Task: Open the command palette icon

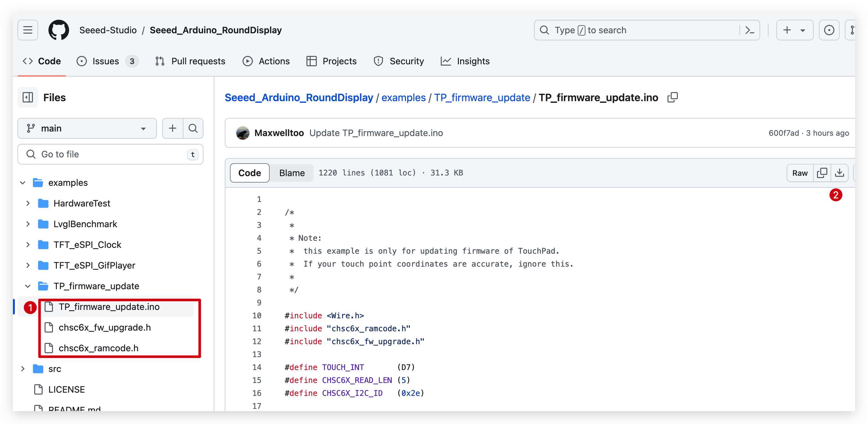Action: 749,30
